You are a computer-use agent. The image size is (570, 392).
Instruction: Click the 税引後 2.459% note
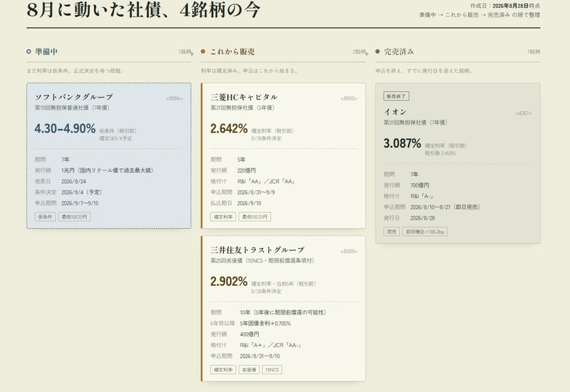tap(440, 153)
